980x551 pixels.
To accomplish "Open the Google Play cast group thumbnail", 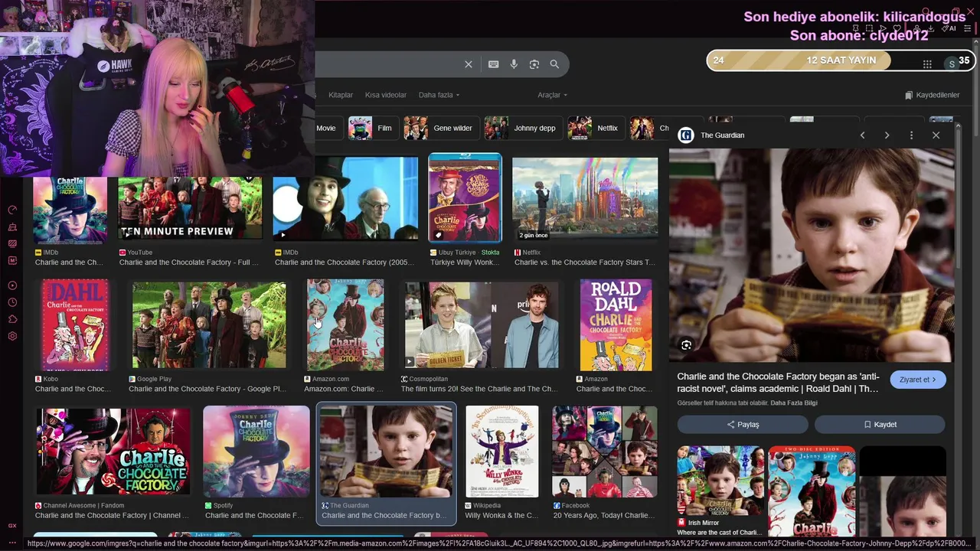I will 209,325.
